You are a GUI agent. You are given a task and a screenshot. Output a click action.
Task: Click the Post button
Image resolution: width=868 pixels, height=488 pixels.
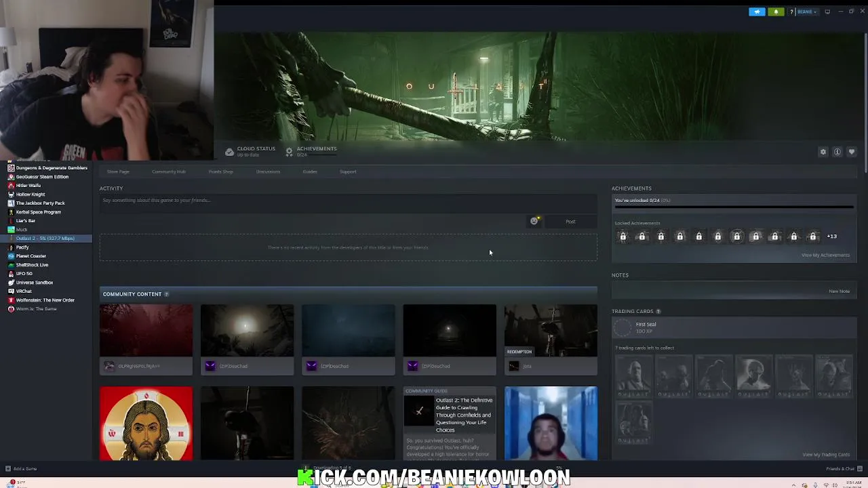point(570,222)
